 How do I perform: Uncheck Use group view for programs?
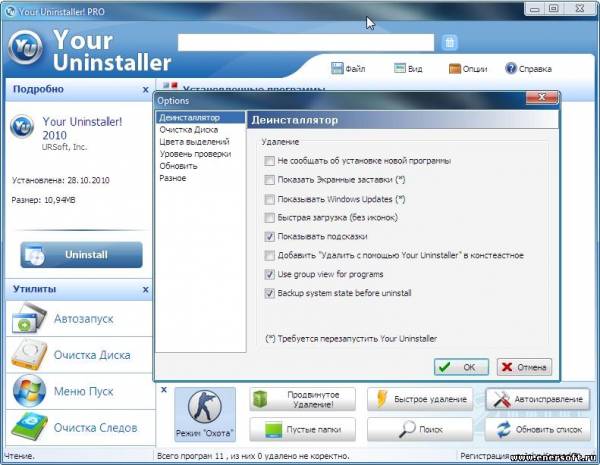[x=269, y=274]
